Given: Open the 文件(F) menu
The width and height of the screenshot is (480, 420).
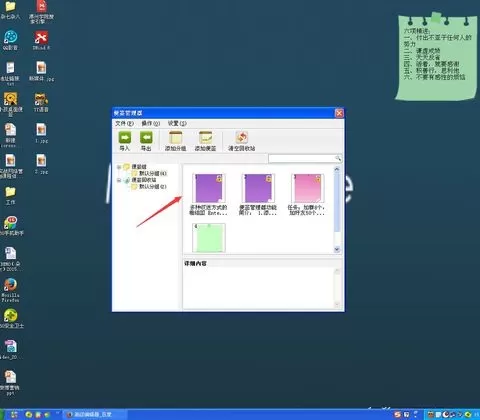Looking at the screenshot, I should (124, 123).
